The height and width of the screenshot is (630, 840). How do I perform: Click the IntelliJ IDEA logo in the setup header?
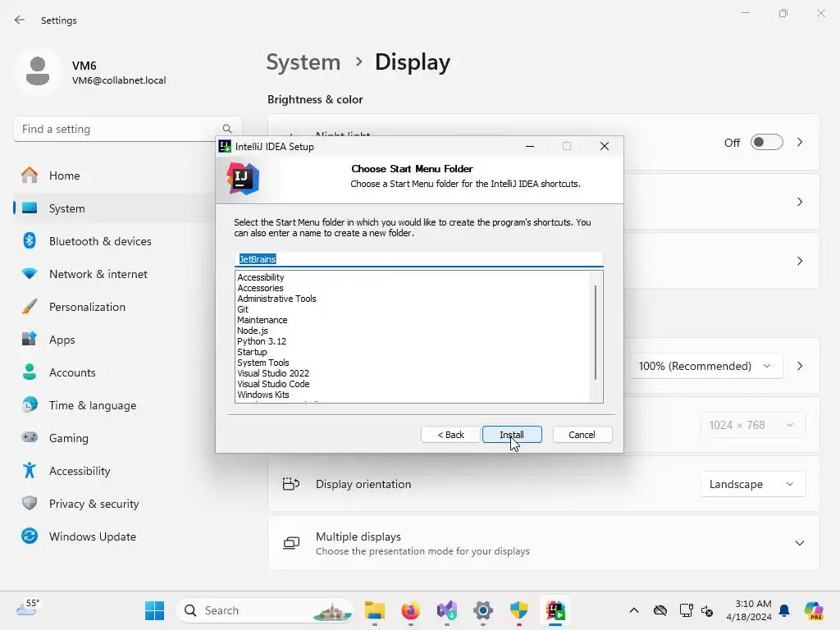pyautogui.click(x=243, y=178)
